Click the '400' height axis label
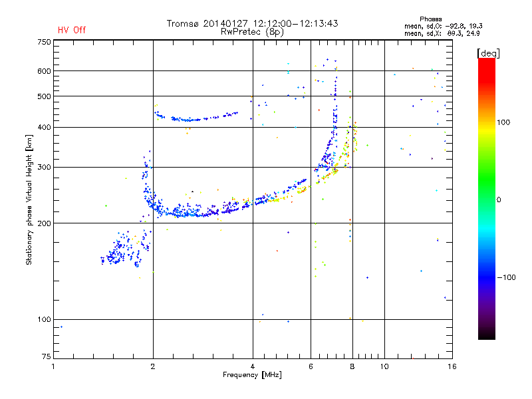Image resolution: width=532 pixels, height=399 pixels. pos(44,128)
